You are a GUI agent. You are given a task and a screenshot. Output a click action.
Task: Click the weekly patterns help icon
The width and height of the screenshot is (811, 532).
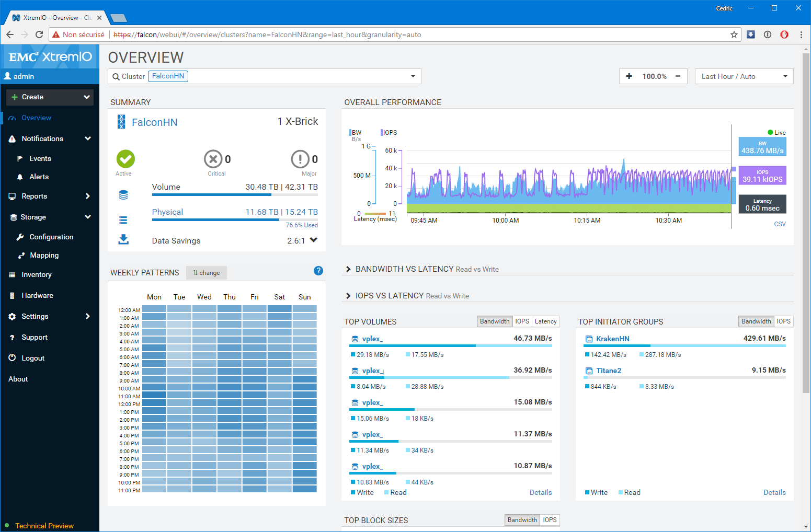(x=318, y=271)
